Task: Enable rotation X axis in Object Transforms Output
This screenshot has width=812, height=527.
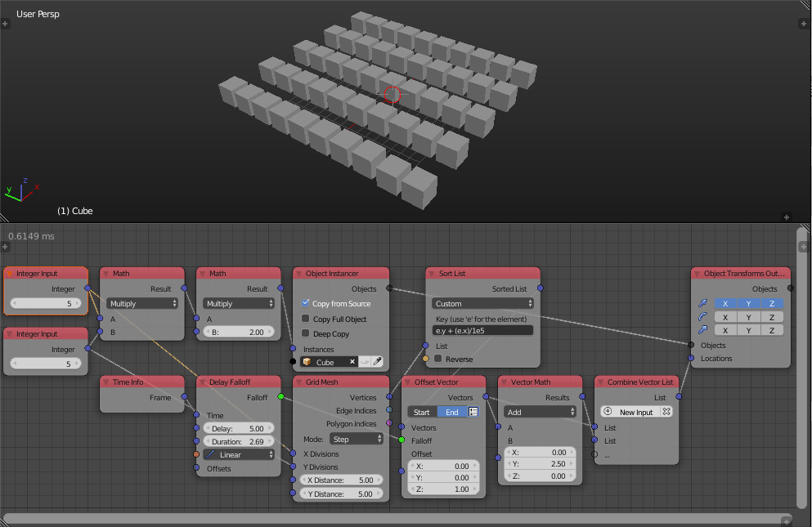Action: pyautogui.click(x=725, y=317)
